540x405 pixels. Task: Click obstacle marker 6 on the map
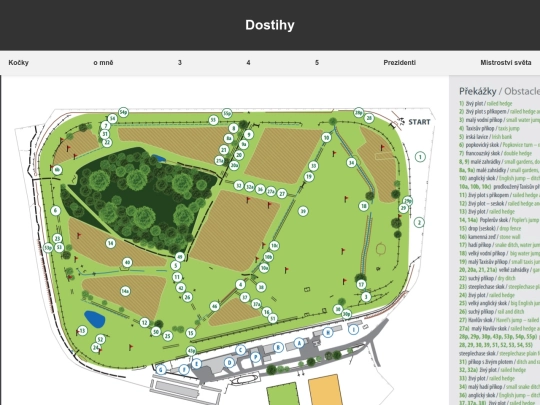(56, 211)
